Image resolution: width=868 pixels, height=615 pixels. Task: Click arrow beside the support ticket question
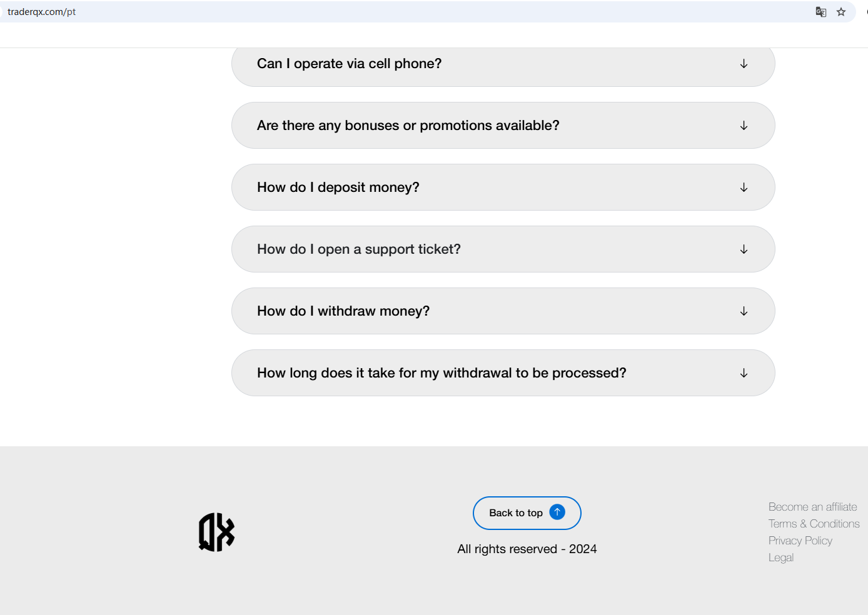coord(744,249)
